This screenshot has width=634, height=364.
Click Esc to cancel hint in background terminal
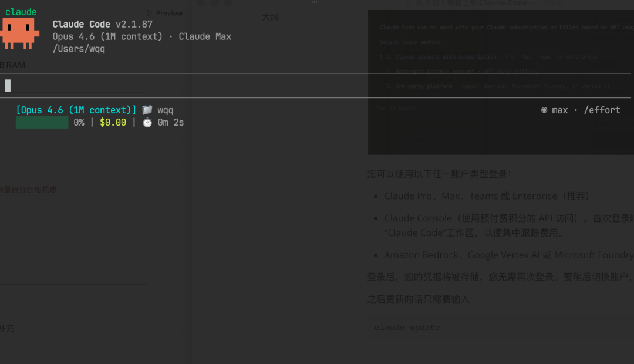click(x=397, y=109)
